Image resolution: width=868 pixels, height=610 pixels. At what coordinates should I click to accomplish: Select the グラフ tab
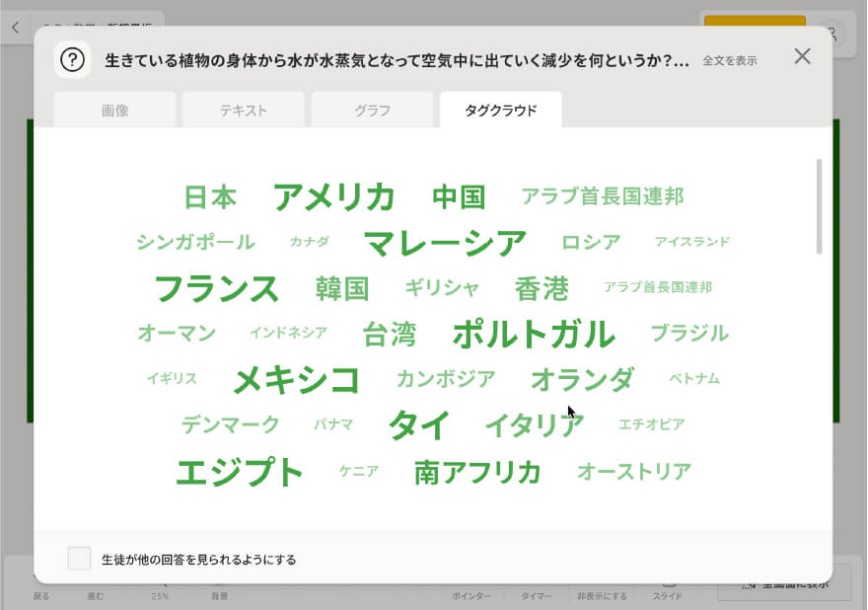372,111
